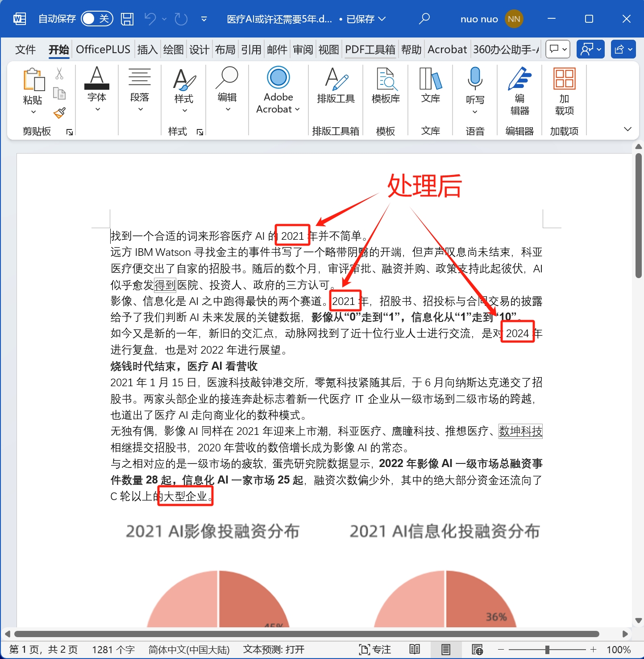Click the undo button
This screenshot has width=644, height=659.
coord(151,18)
